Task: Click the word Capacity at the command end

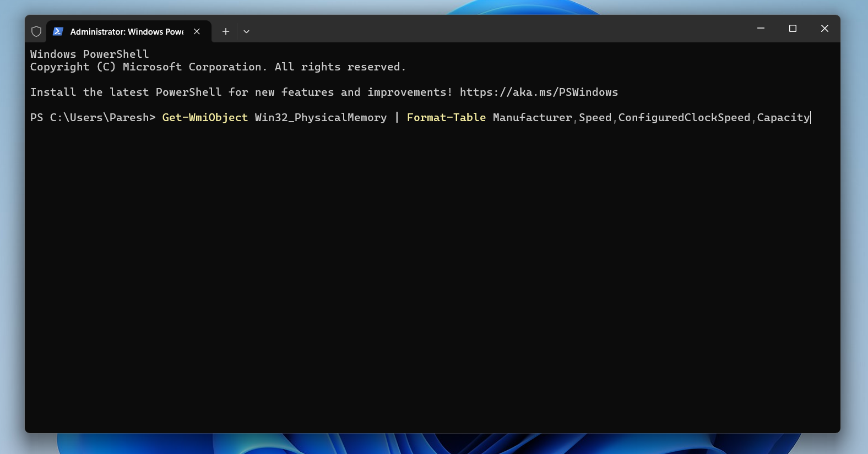Action: [x=783, y=117]
